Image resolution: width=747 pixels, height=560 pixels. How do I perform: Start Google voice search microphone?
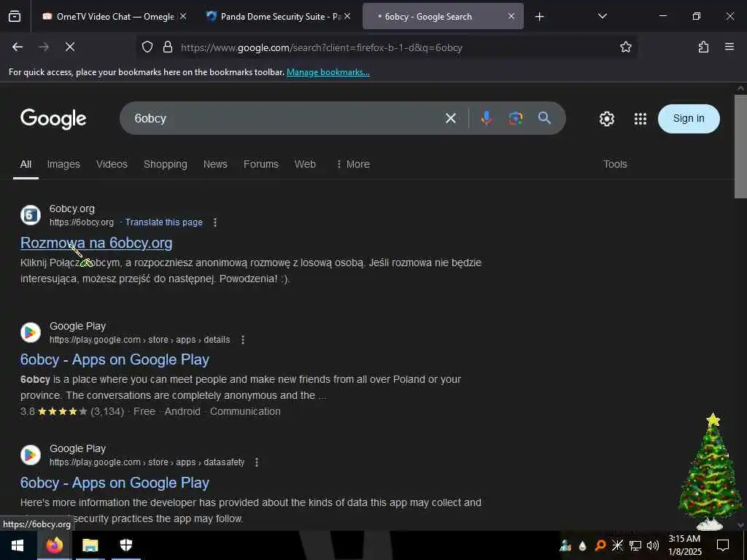487,118
